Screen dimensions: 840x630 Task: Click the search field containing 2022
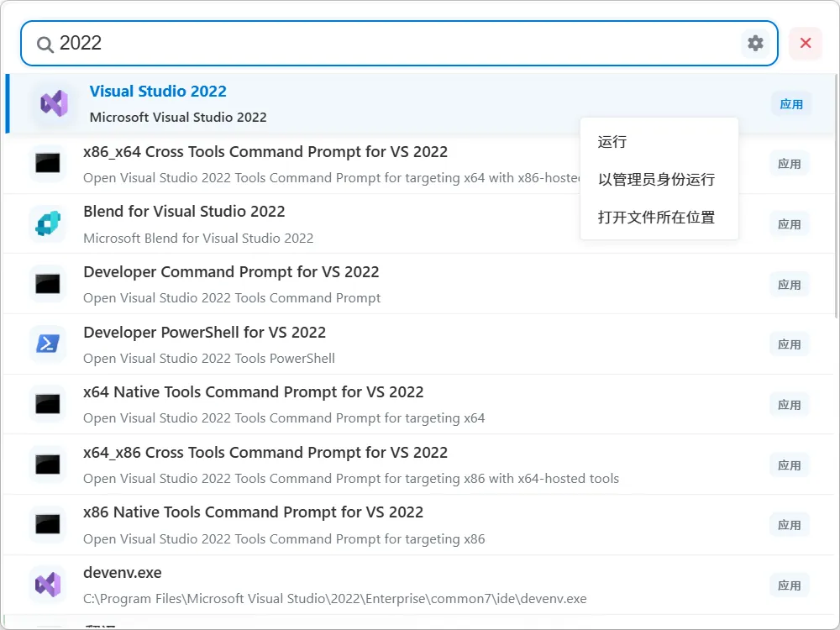coord(399,44)
